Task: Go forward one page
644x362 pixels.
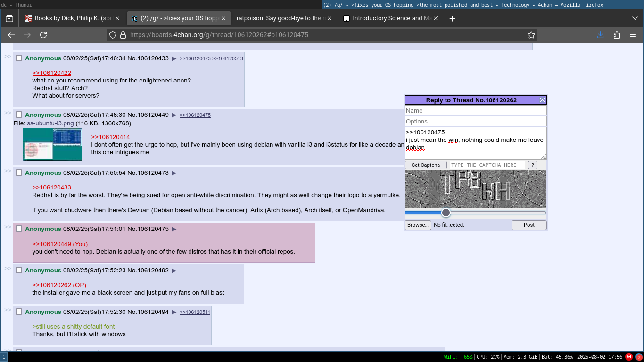Action: click(27, 35)
